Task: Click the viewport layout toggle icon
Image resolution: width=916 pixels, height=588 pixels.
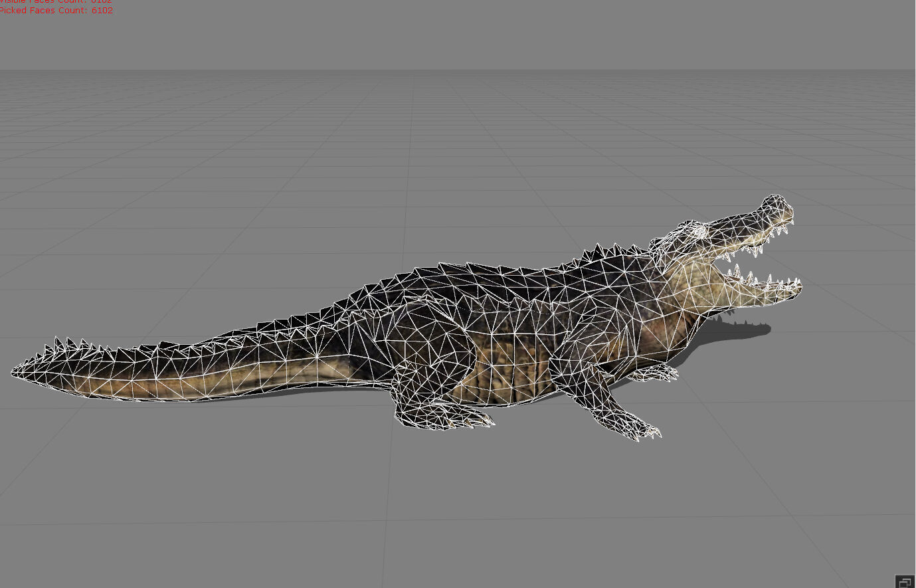Action: point(905,581)
